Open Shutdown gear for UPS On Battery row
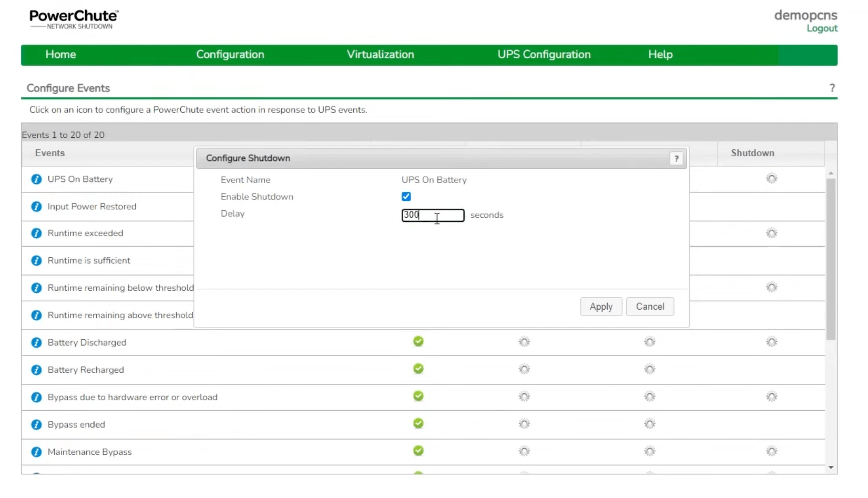Image resolution: width=868 pixels, height=498 pixels. (771, 179)
